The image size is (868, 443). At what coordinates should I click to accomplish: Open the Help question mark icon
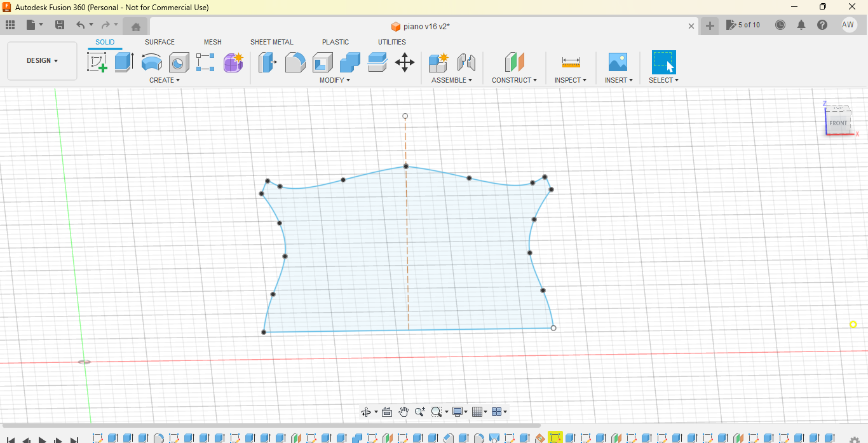coord(822,25)
